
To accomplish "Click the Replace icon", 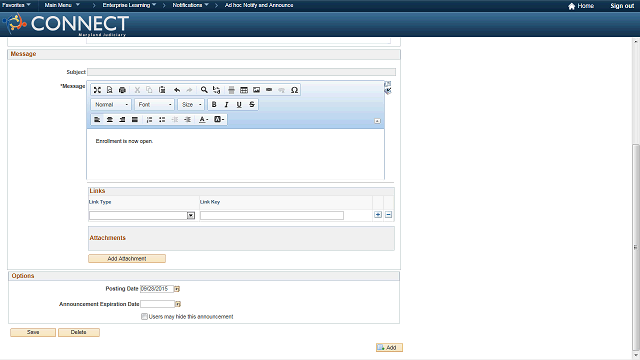I will click(x=216, y=90).
